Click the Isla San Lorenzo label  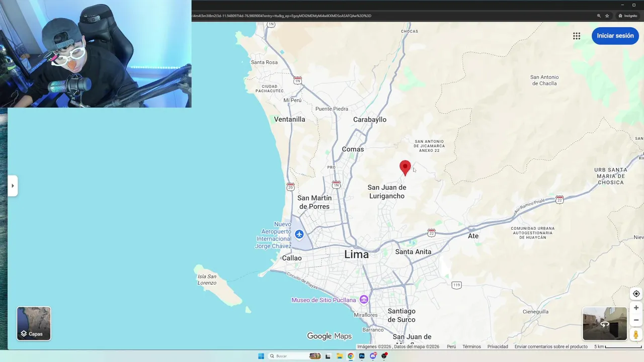[x=207, y=280]
